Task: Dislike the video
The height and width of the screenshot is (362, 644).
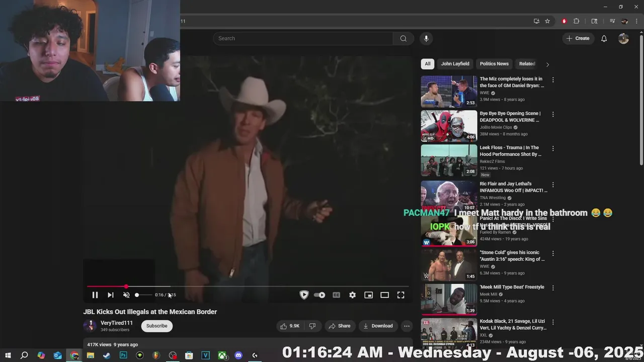Action: pyautogui.click(x=312, y=326)
